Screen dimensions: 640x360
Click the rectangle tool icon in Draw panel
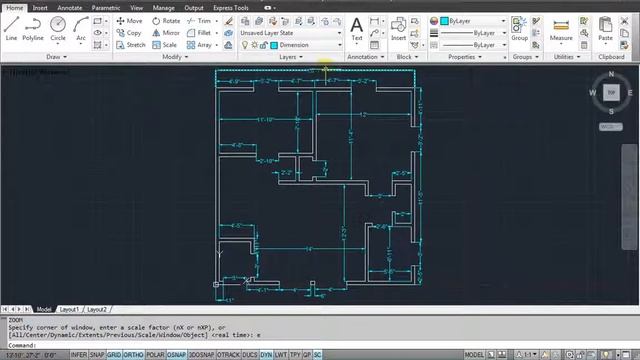(x=98, y=21)
